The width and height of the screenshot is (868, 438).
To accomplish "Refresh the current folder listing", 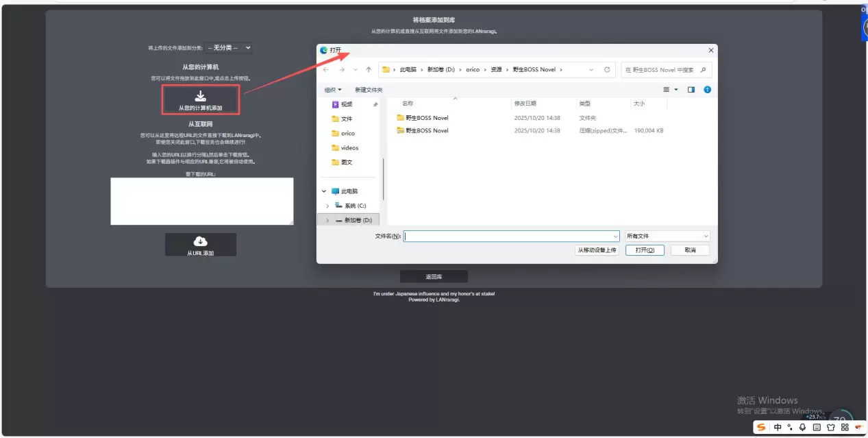I will [x=607, y=70].
